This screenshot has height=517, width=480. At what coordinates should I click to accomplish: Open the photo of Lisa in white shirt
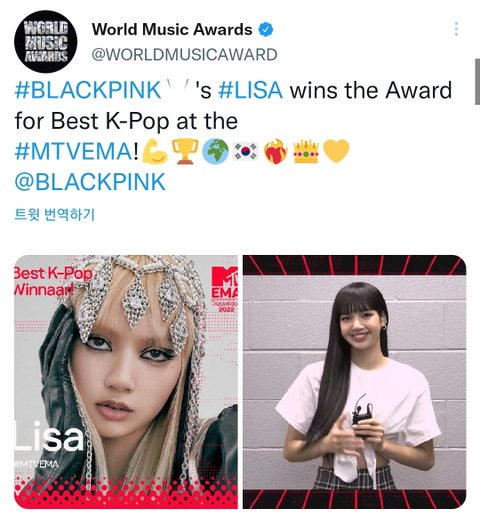click(354, 382)
